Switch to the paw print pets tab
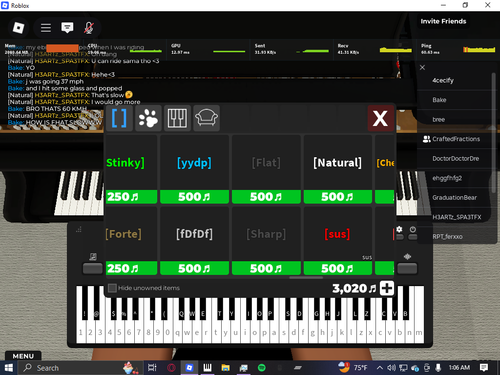 click(x=148, y=118)
